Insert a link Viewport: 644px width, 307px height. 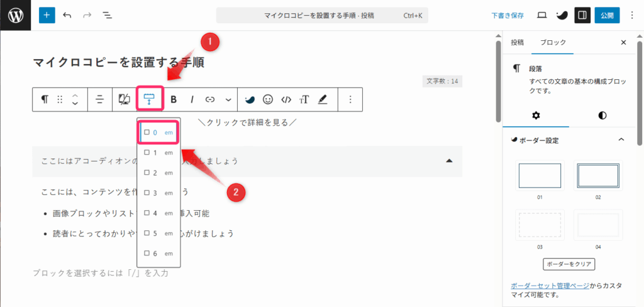(x=210, y=99)
